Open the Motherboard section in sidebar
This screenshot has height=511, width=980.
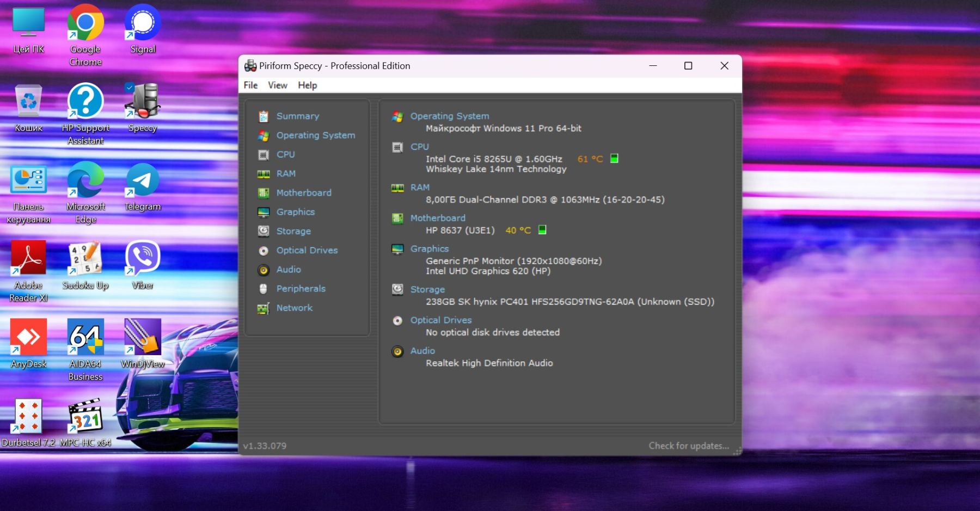pos(304,192)
